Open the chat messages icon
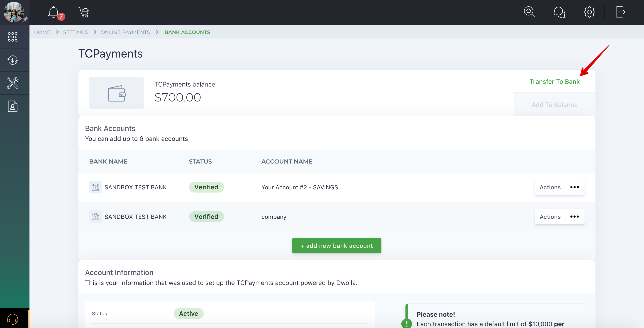Image resolution: width=644 pixels, height=328 pixels. click(559, 12)
